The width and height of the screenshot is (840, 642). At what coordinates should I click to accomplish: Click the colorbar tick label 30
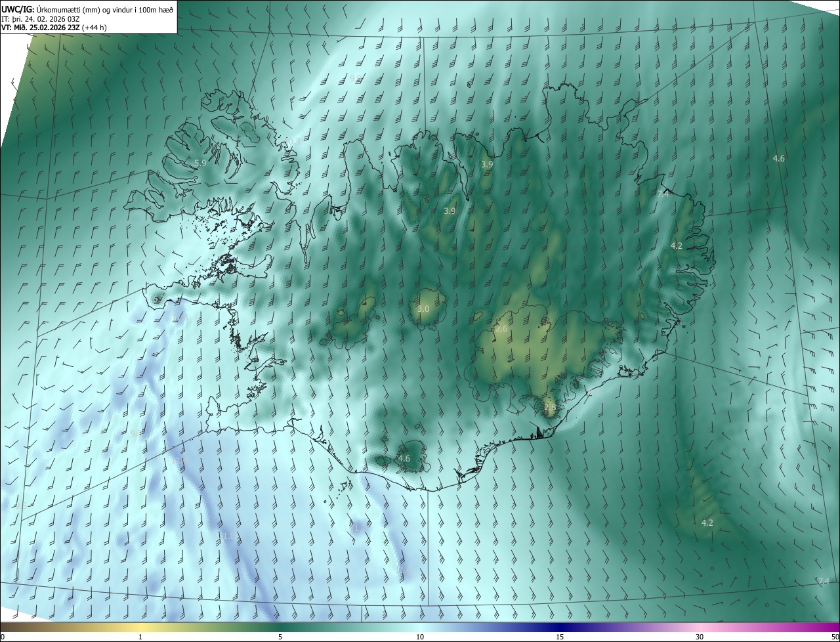point(700,637)
